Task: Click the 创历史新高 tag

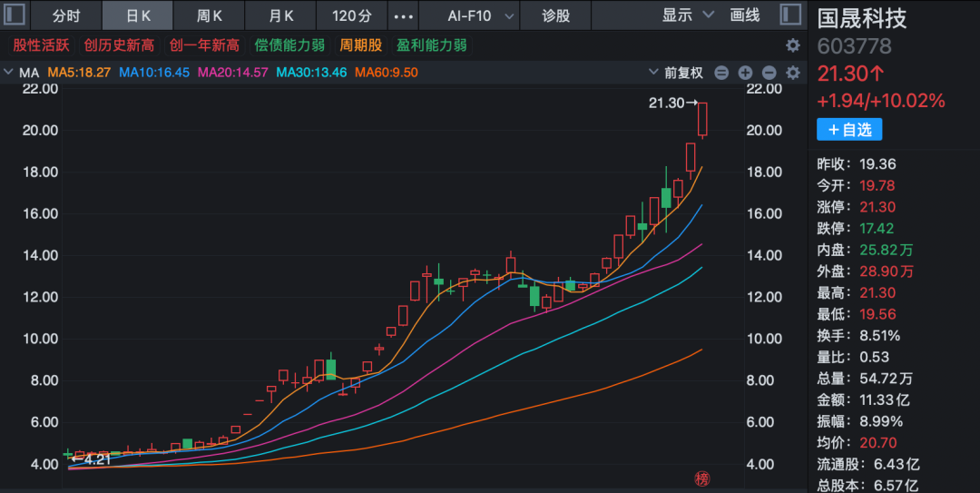Action: click(x=119, y=45)
